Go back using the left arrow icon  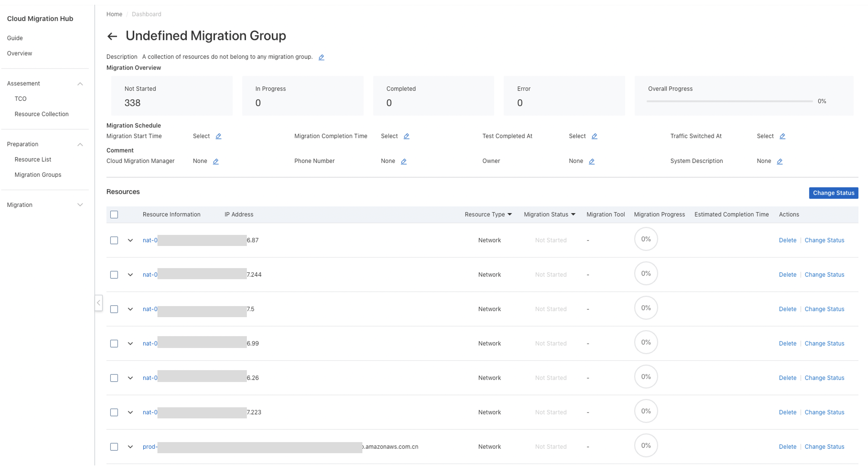coord(112,36)
